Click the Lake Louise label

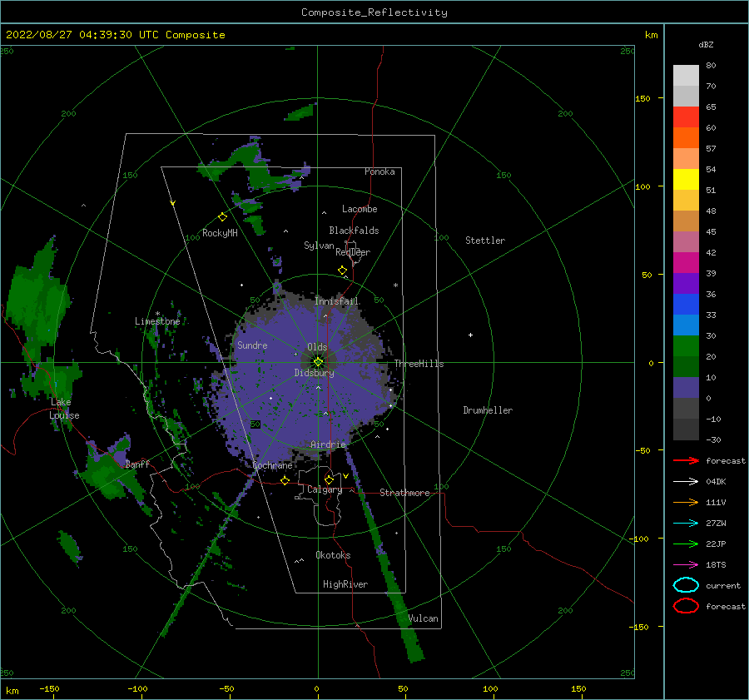[64, 409]
